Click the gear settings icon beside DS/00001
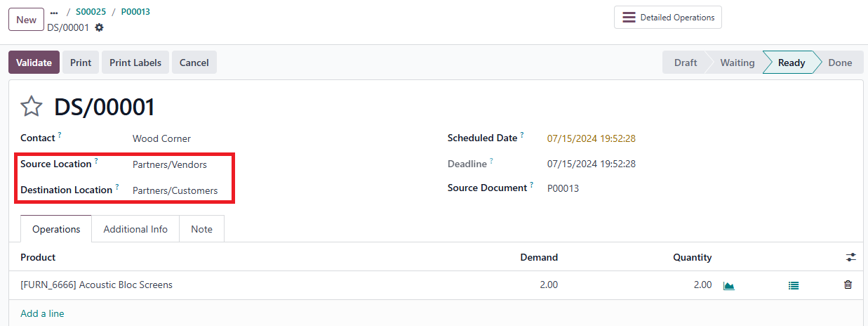This screenshot has height=326, width=868. [99, 27]
